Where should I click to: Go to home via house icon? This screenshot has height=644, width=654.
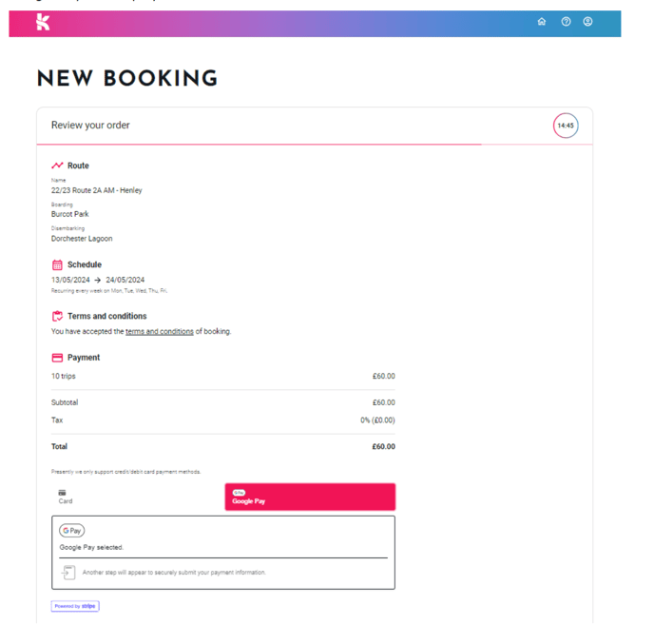tap(542, 21)
